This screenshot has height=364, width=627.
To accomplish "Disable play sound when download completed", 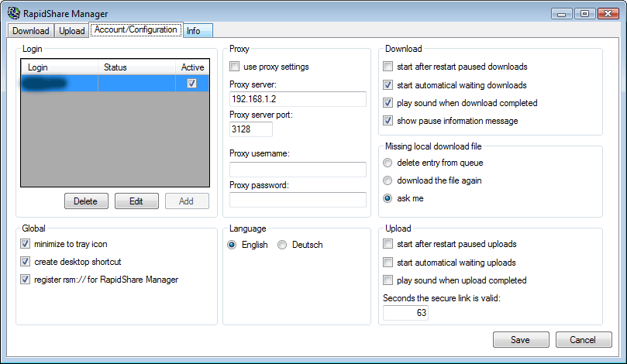I will [x=388, y=103].
